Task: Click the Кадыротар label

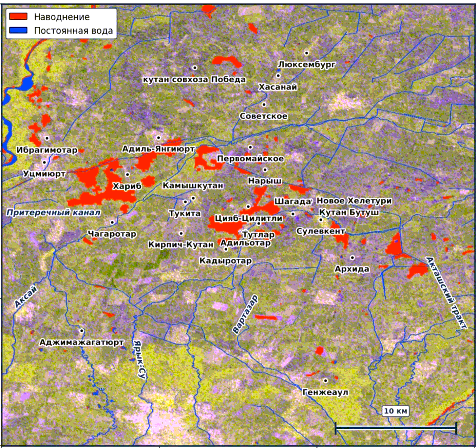Action: [x=226, y=261]
